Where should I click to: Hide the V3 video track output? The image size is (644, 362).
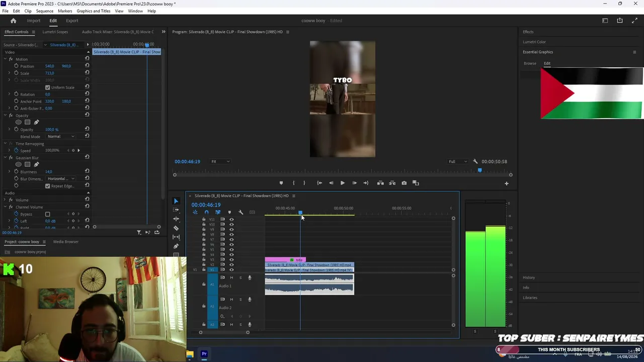pyautogui.click(x=231, y=259)
